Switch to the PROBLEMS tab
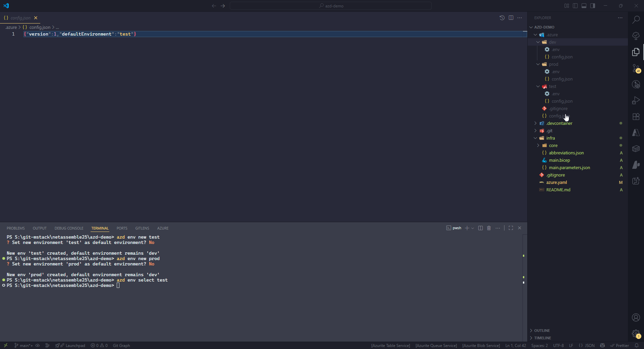Viewport: 644px width, 349px height. [16, 228]
